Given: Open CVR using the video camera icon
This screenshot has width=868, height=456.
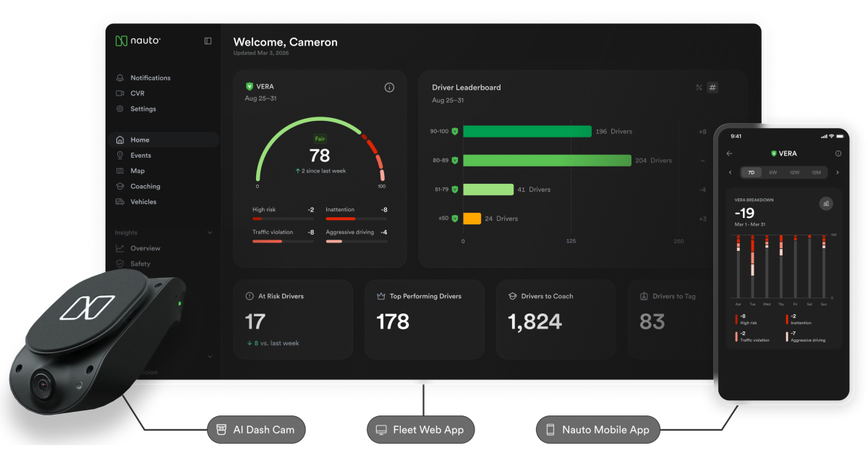Looking at the screenshot, I should [120, 93].
